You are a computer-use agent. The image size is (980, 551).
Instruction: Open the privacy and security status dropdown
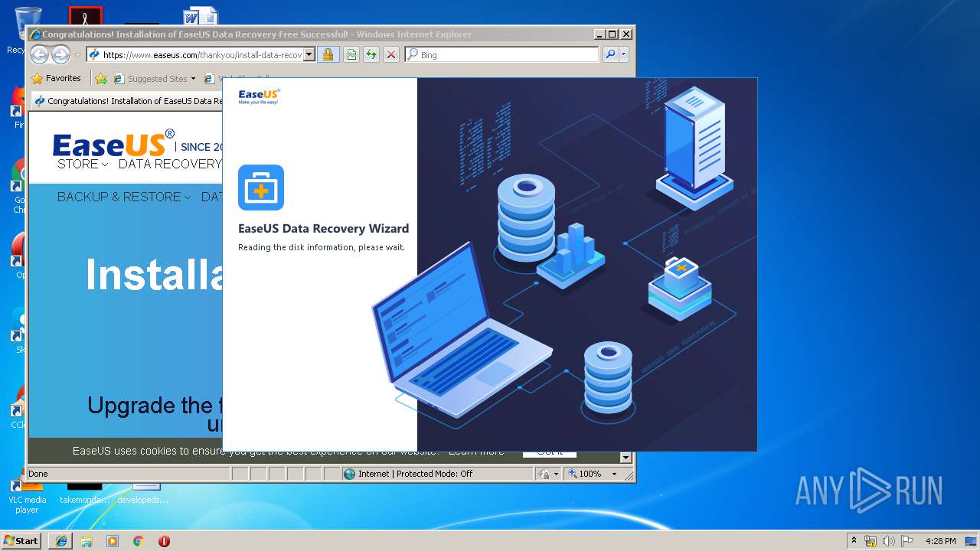[549, 474]
